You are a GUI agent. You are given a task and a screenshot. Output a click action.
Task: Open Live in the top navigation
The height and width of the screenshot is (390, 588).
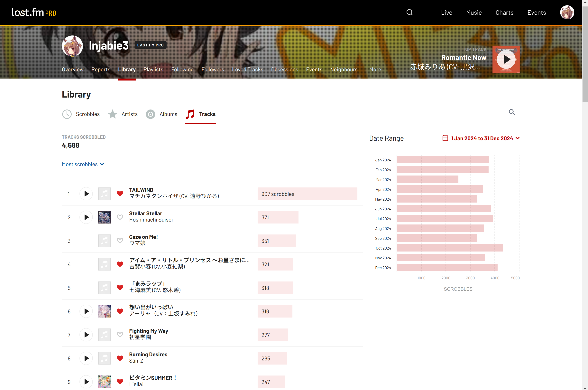(446, 13)
